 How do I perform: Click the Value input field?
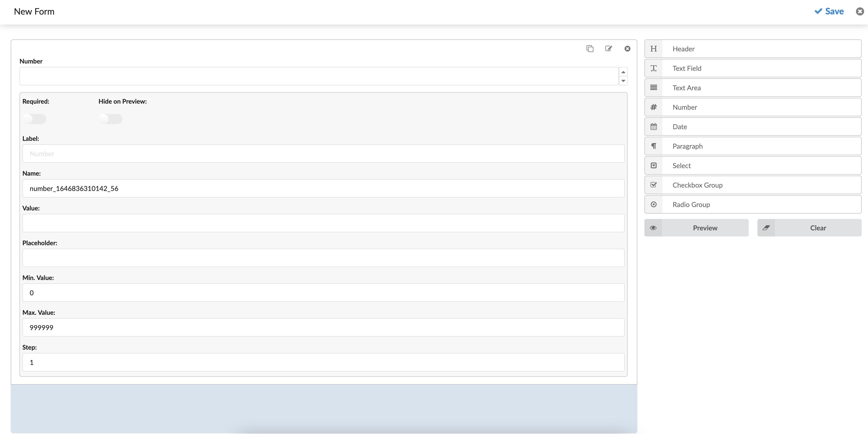(x=323, y=223)
